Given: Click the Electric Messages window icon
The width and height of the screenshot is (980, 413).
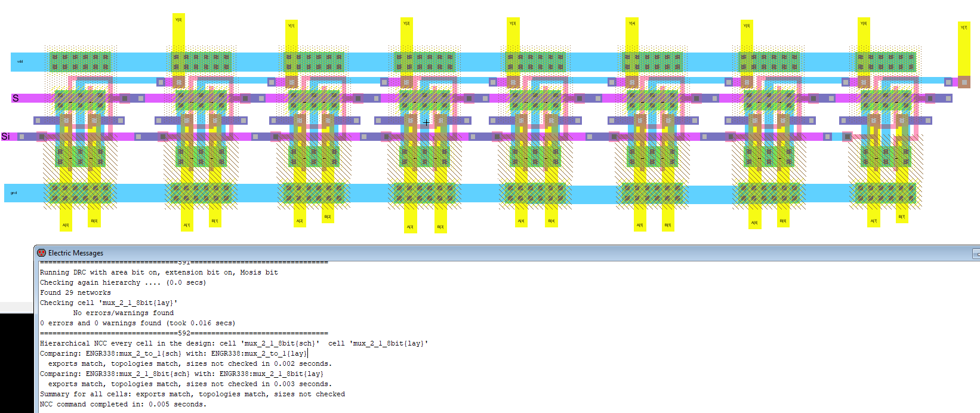Looking at the screenshot, I should pos(41,253).
